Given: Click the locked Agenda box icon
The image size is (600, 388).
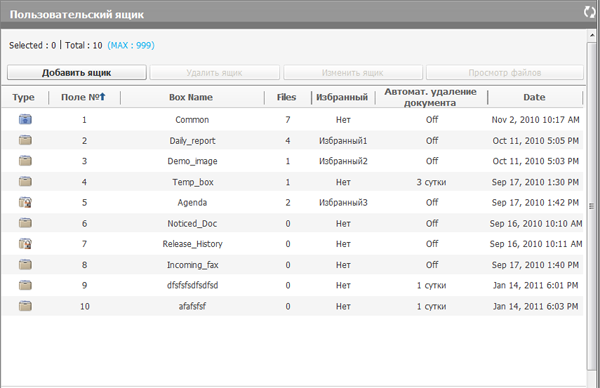Looking at the screenshot, I should pos(25,202).
